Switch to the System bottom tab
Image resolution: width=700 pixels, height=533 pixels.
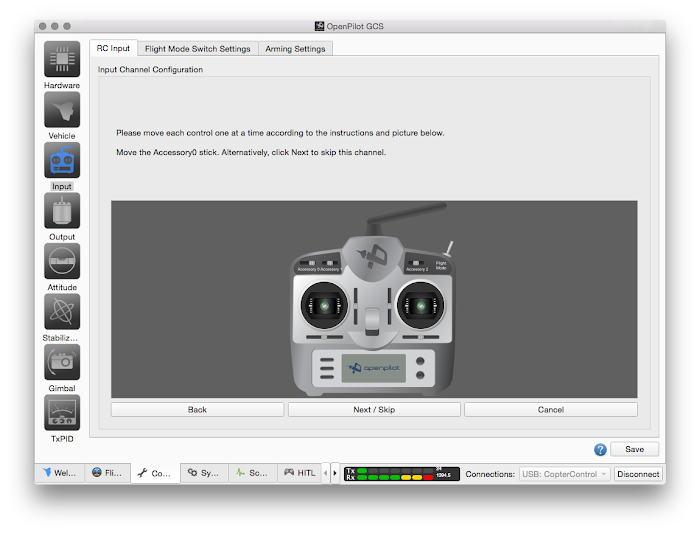(204, 473)
